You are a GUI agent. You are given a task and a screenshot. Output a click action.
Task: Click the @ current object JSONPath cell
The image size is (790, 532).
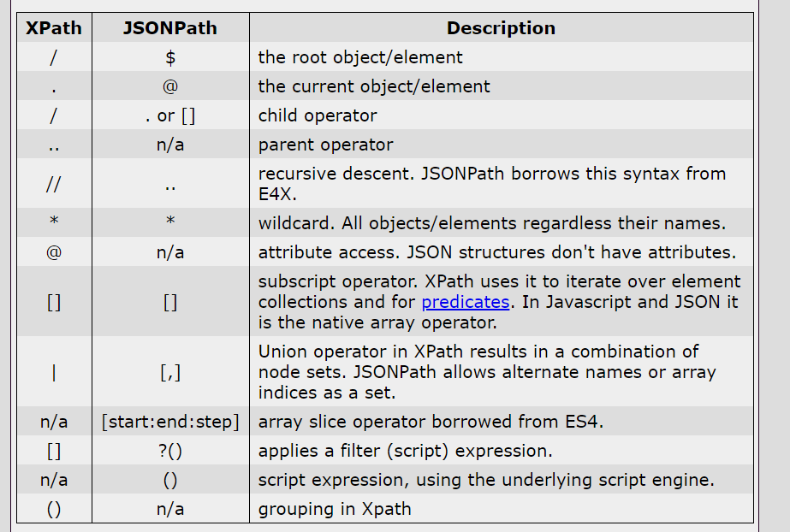point(170,86)
